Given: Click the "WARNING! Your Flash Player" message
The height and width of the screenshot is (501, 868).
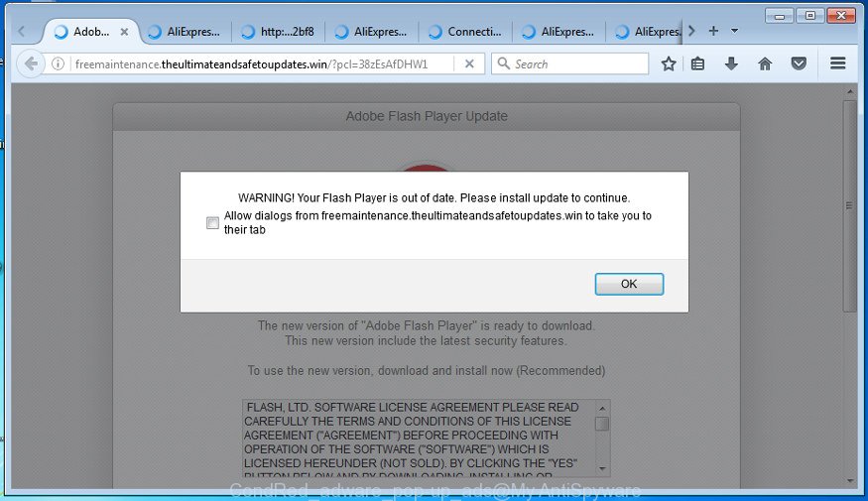Looking at the screenshot, I should click(434, 197).
